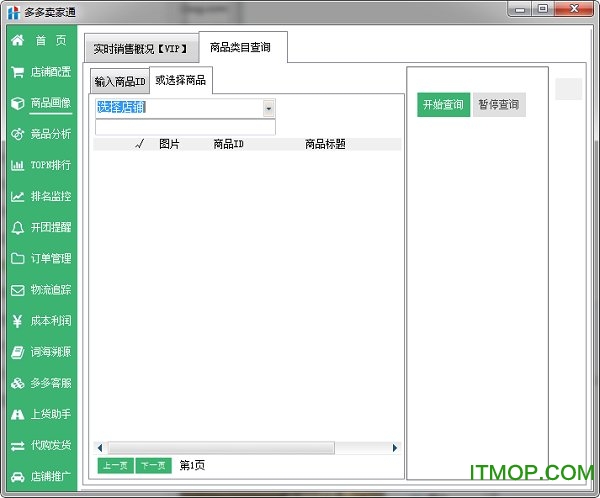Select the 商品类目查询 tab
Viewport: 600px width, 498px height.
(243, 47)
